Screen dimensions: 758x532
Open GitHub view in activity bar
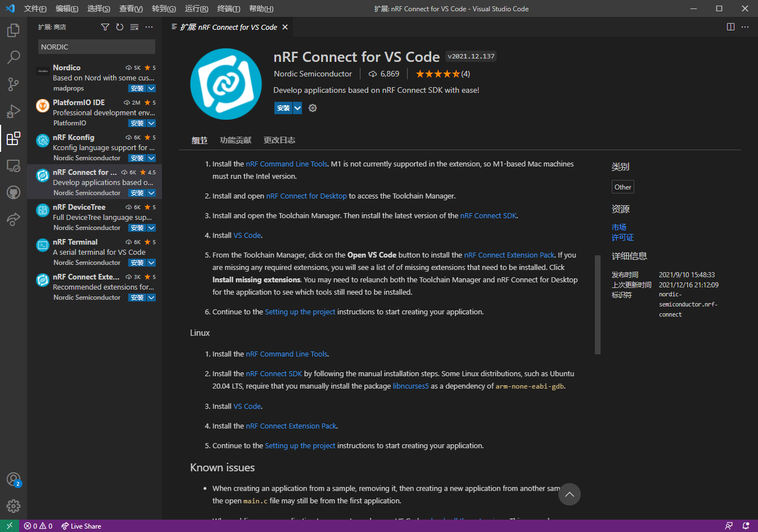click(x=13, y=192)
